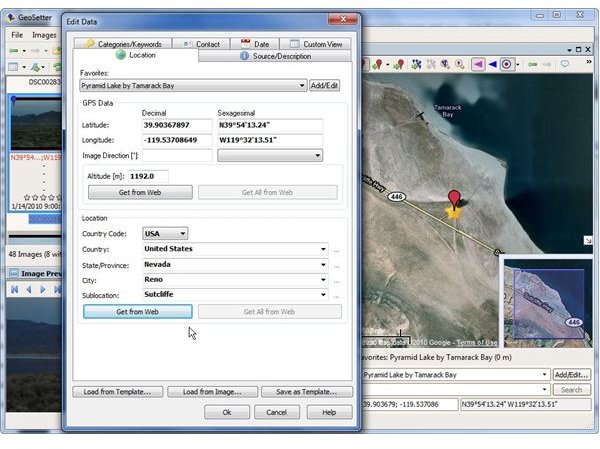Image resolution: width=600 pixels, height=449 pixels.
Task: Click the map panel maximize icon
Action: click(579, 49)
